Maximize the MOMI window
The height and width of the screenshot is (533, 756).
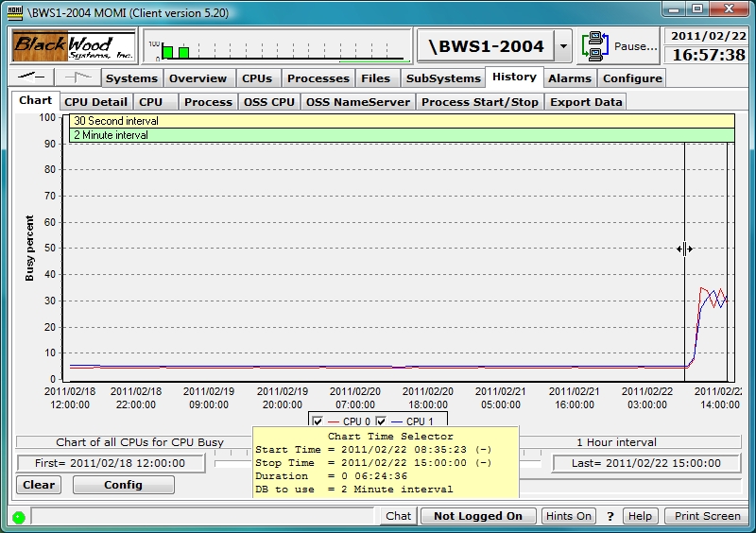pos(697,9)
